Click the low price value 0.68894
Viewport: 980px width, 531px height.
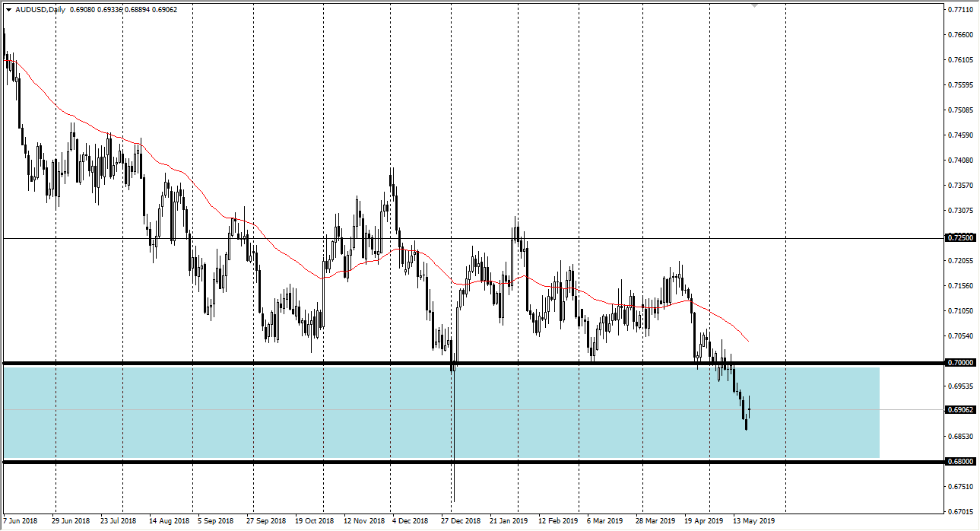pos(136,9)
